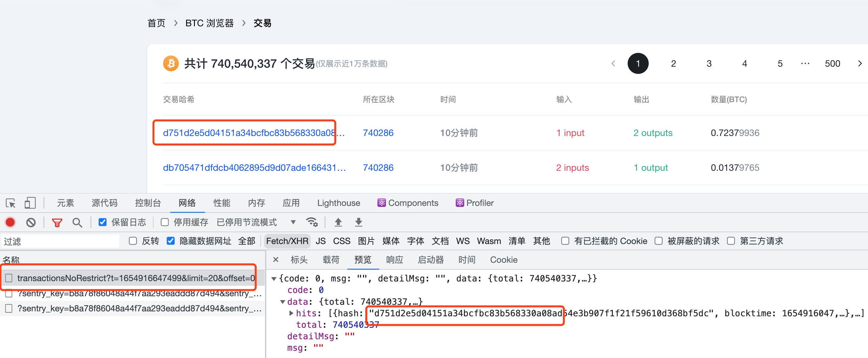Image resolution: width=868 pixels, height=358 pixels.
Task: Toggle the Invert filter checkbox
Action: tap(133, 241)
